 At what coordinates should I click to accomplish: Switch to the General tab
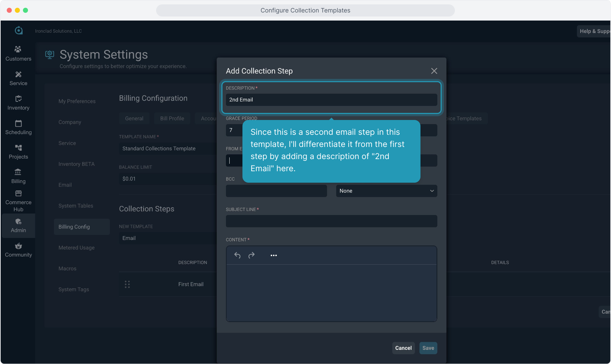[x=134, y=119]
